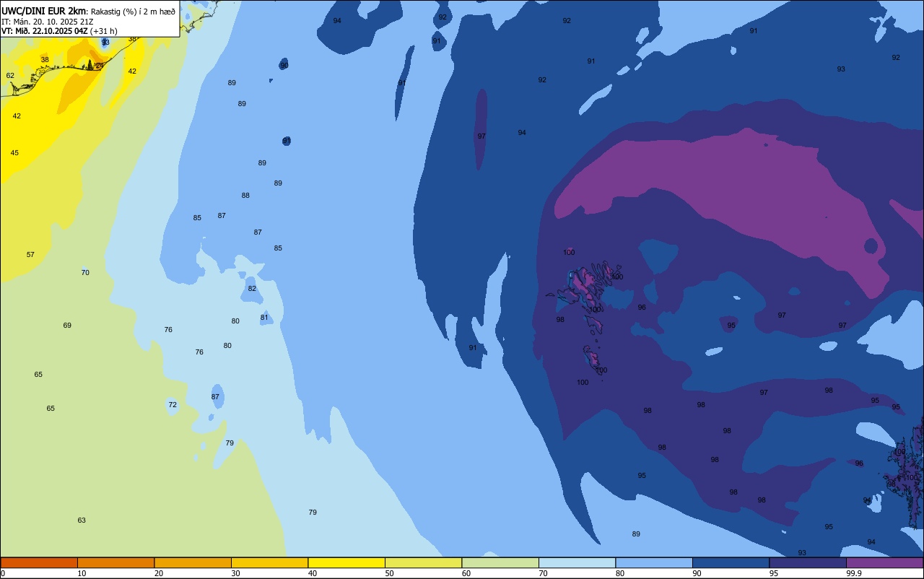Click the dark indigo 95–99.9 legend swatch
The image size is (924, 579).
point(808,562)
